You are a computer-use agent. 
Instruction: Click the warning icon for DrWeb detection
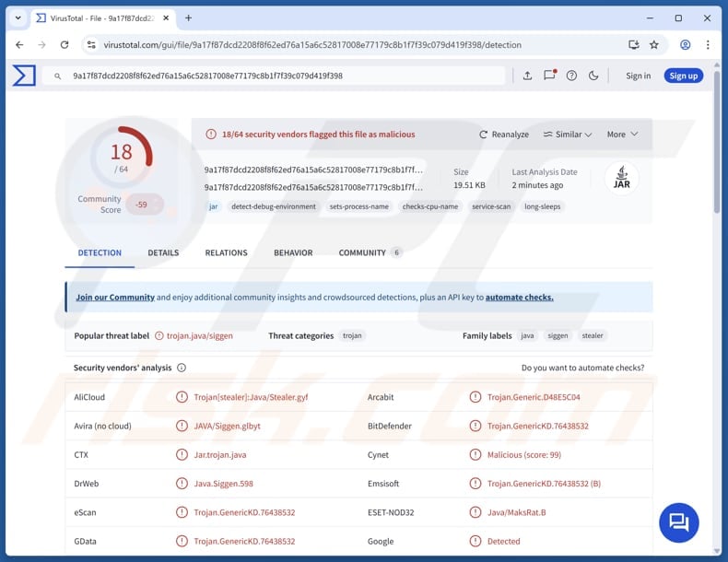point(182,484)
